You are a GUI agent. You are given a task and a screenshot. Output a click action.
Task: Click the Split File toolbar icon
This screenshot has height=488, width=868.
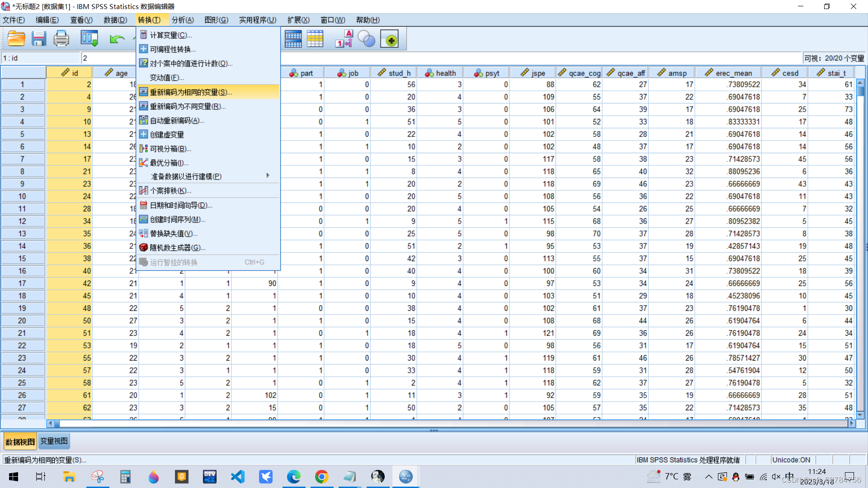[293, 39]
